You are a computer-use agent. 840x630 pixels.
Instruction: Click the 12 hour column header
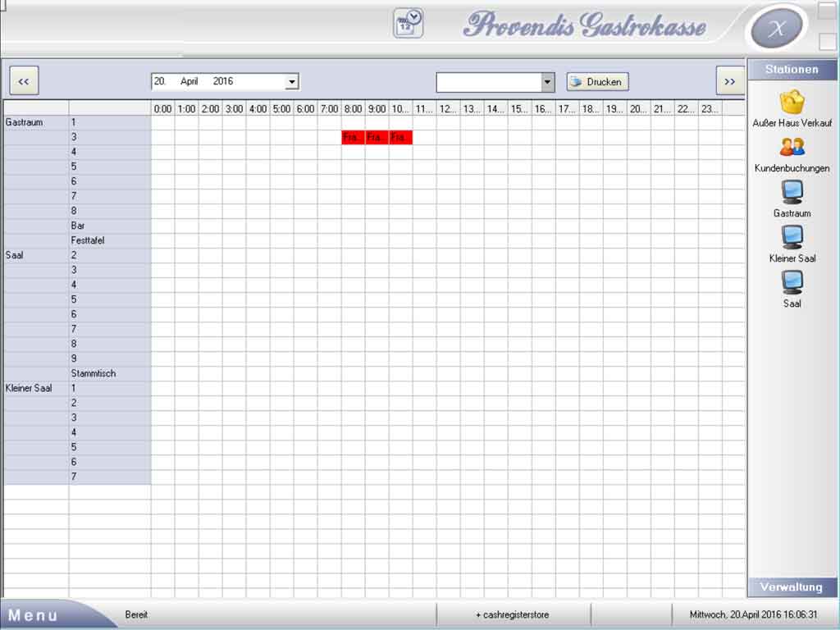pos(448,109)
